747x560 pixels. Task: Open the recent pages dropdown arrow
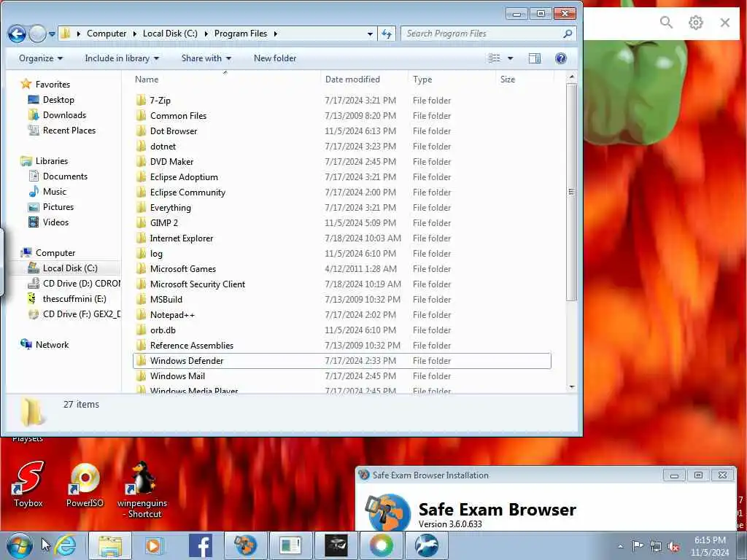click(x=52, y=34)
